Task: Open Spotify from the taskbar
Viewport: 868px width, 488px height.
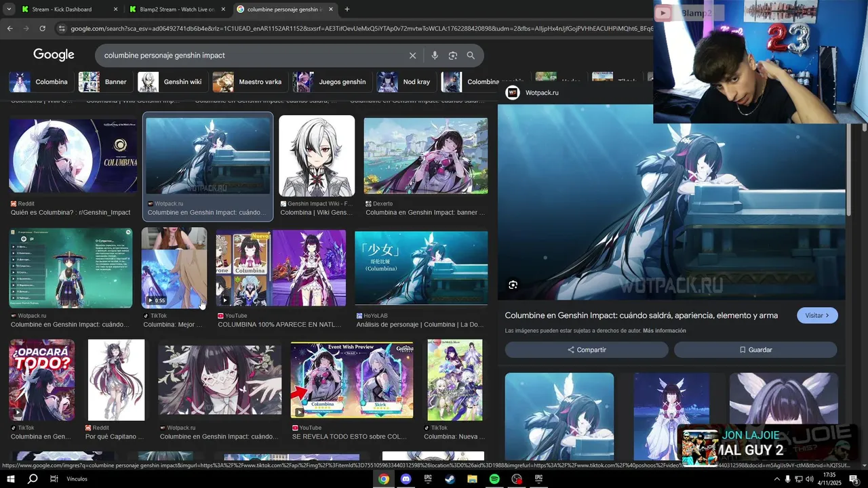Action: tap(494, 479)
